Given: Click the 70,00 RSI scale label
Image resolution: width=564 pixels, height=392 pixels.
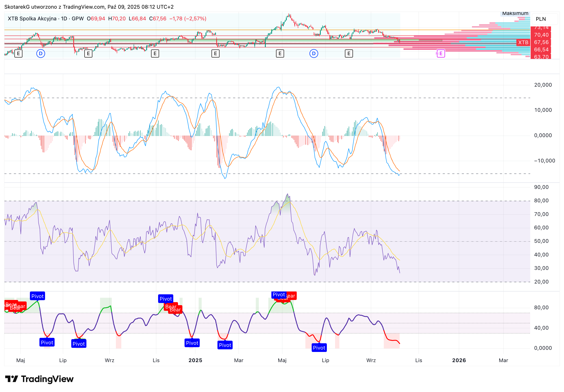Looking at the screenshot, I should click(x=541, y=214).
